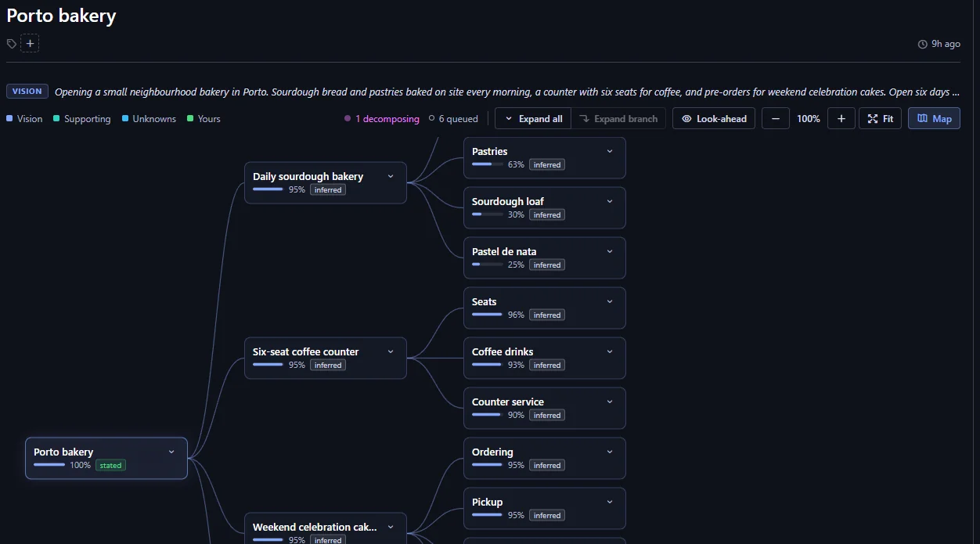Click the stated badge on Porto bakery node
980x544 pixels.
pyautogui.click(x=110, y=465)
